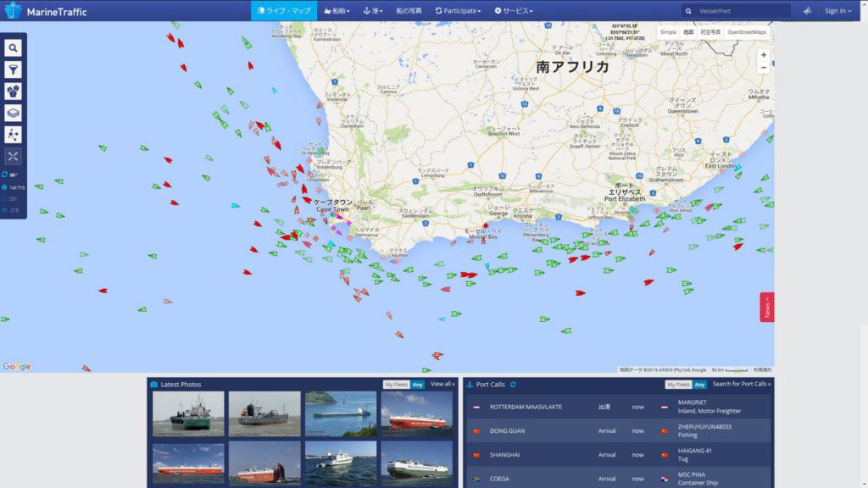The height and width of the screenshot is (488, 868).
Task: Click the magnifier icon in Vessel/Port search
Action: [x=688, y=11]
